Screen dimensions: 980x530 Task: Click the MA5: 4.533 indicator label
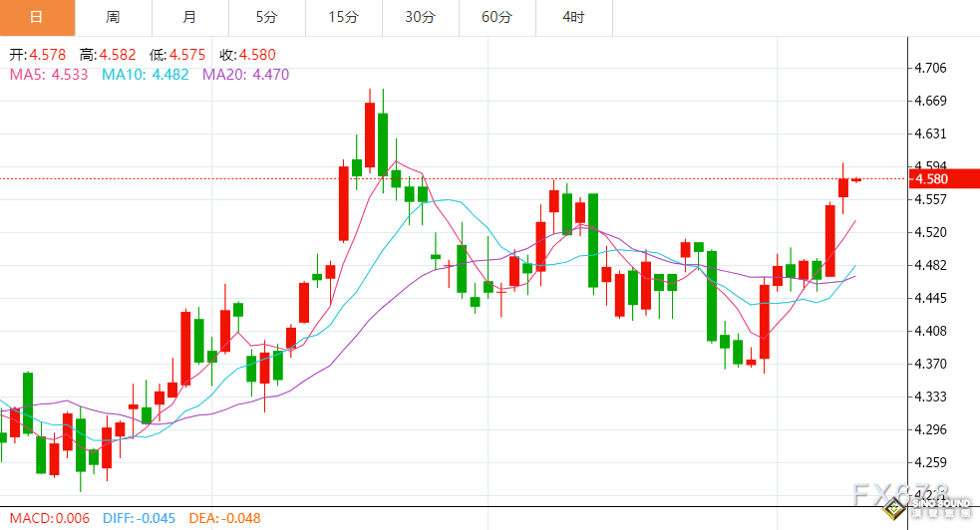click(x=49, y=75)
